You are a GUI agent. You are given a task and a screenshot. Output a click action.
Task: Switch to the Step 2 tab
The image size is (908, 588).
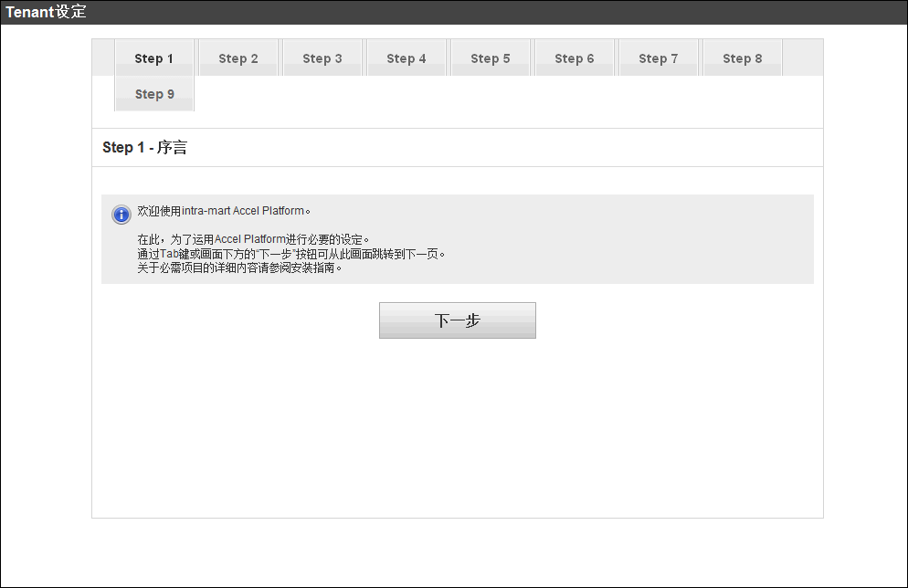(238, 58)
